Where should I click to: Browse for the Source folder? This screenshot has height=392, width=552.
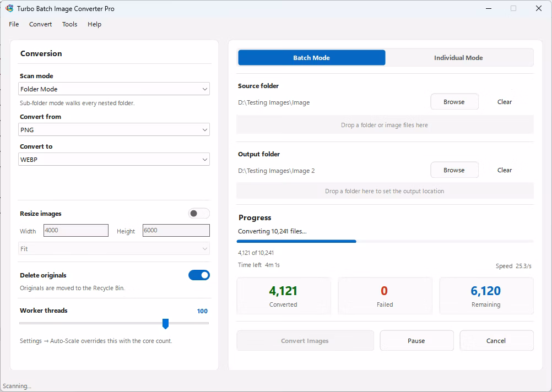click(454, 102)
